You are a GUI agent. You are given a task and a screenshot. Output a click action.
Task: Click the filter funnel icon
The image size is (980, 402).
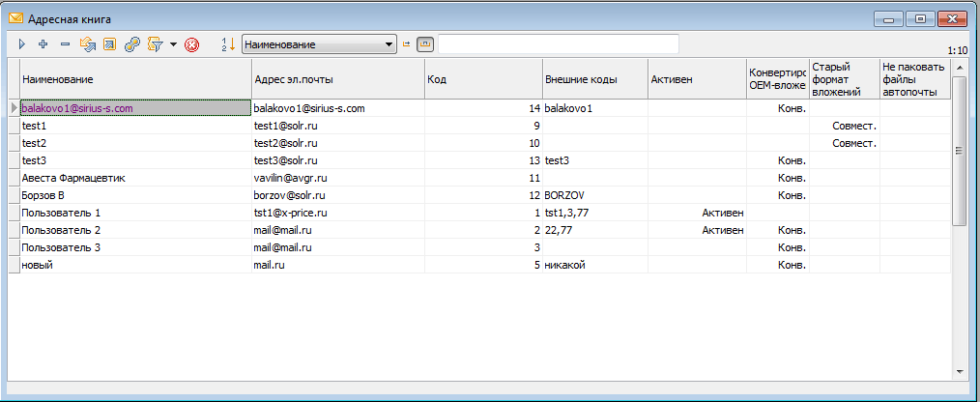click(155, 44)
